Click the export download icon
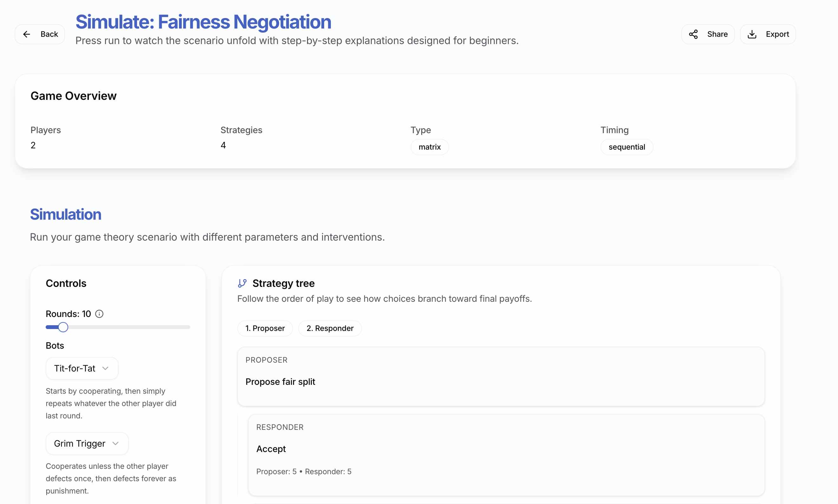The height and width of the screenshot is (504, 838). point(752,34)
